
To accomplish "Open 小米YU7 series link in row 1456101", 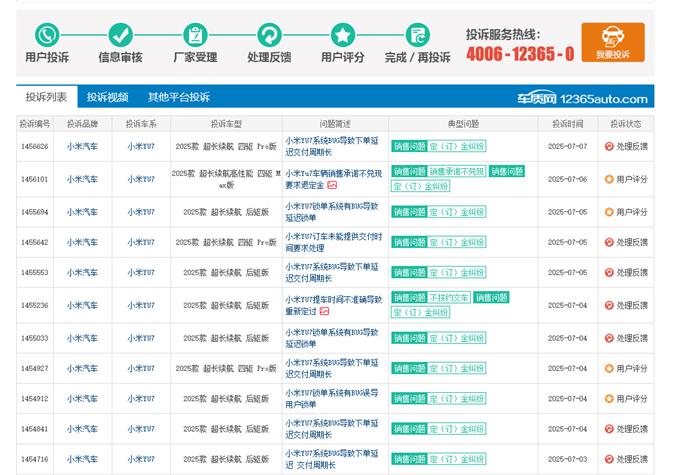I will click(141, 179).
